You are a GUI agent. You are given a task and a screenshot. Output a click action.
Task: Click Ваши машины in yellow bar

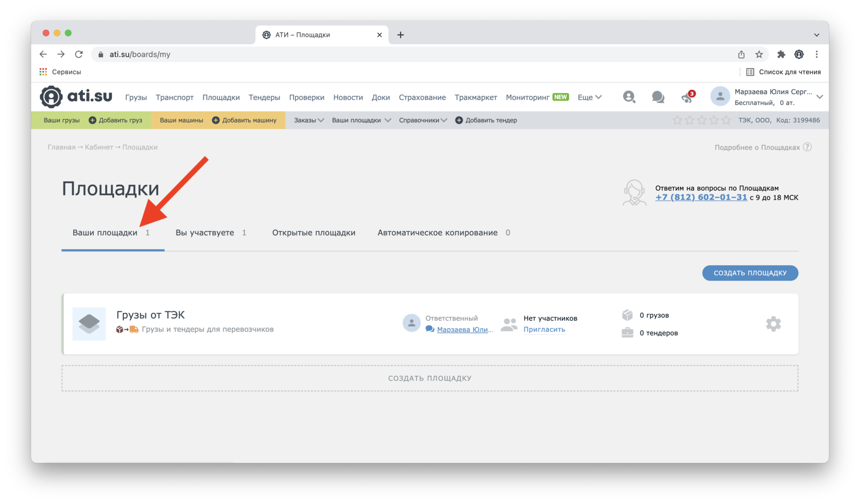tap(181, 120)
